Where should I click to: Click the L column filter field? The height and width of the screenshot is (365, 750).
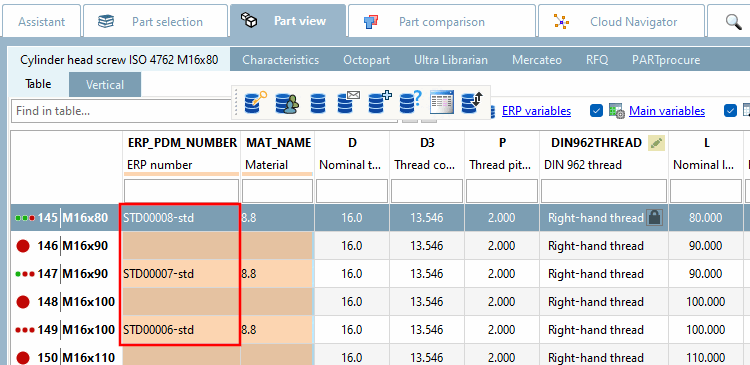pyautogui.click(x=706, y=191)
